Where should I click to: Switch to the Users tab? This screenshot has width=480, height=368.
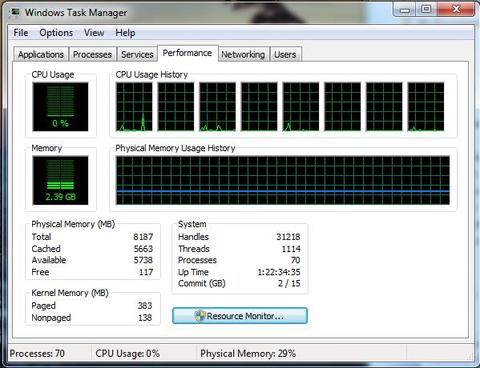(285, 54)
